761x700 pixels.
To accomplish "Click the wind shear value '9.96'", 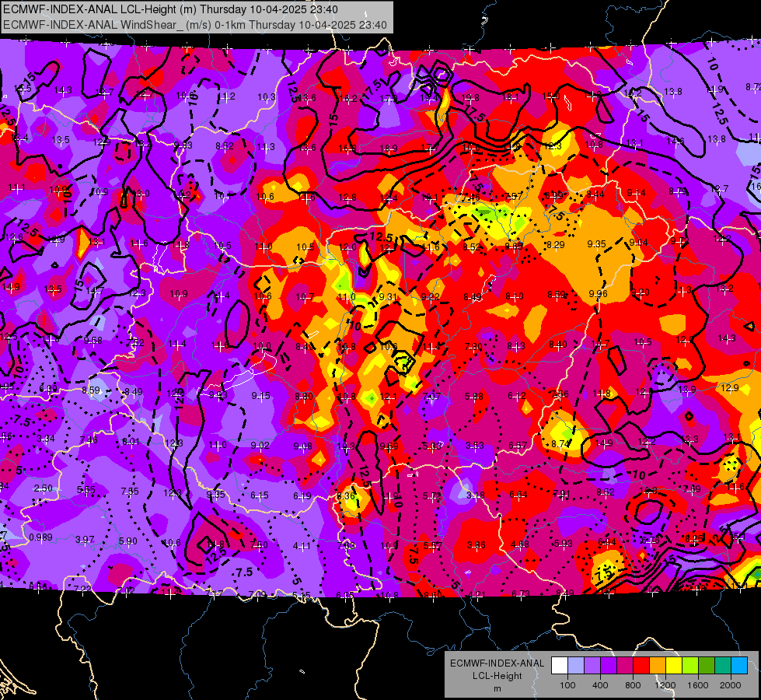I will (x=599, y=293).
